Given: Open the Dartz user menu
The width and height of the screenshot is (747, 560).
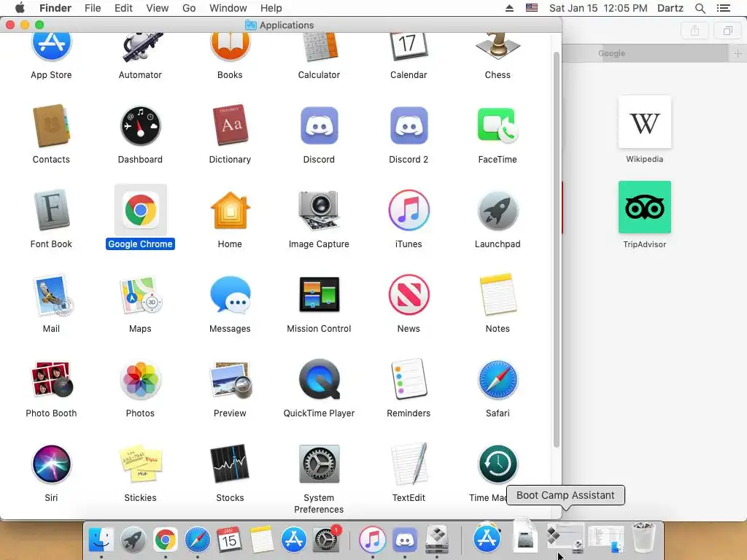Looking at the screenshot, I should point(670,8).
